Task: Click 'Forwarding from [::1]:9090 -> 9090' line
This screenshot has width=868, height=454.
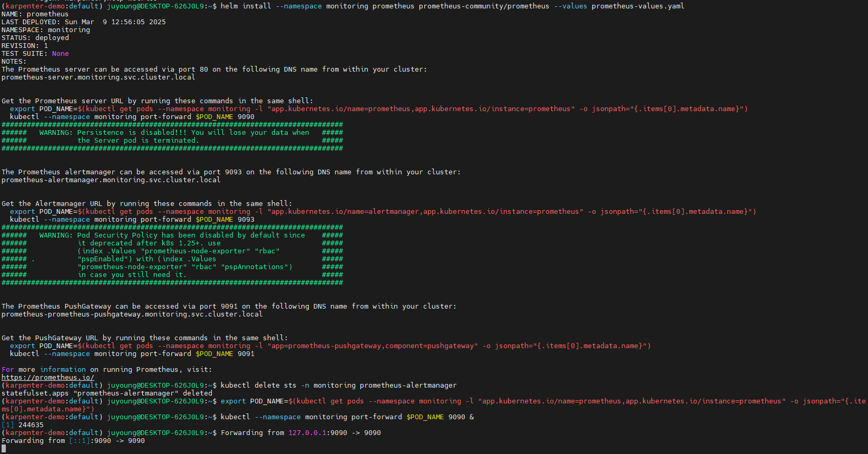Action: (x=73, y=441)
